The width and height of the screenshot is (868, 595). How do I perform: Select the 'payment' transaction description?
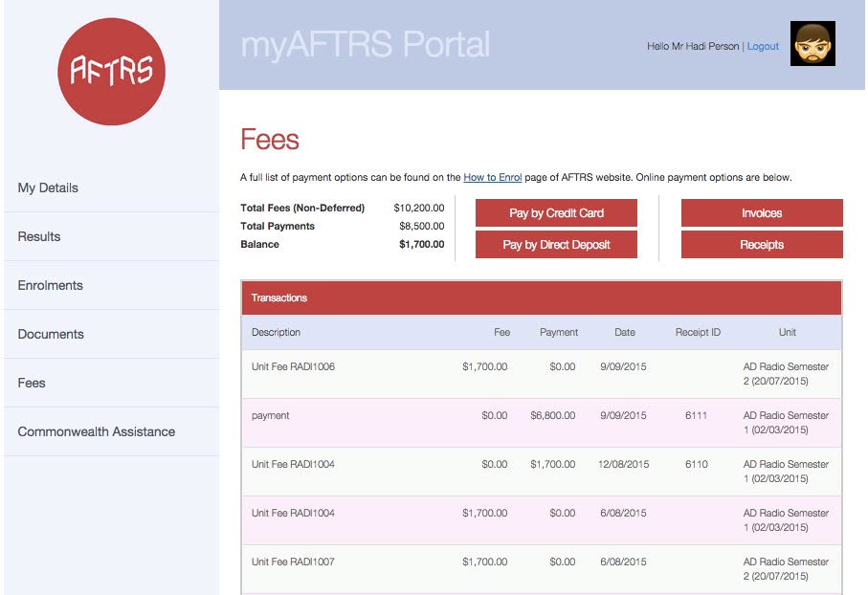click(270, 415)
